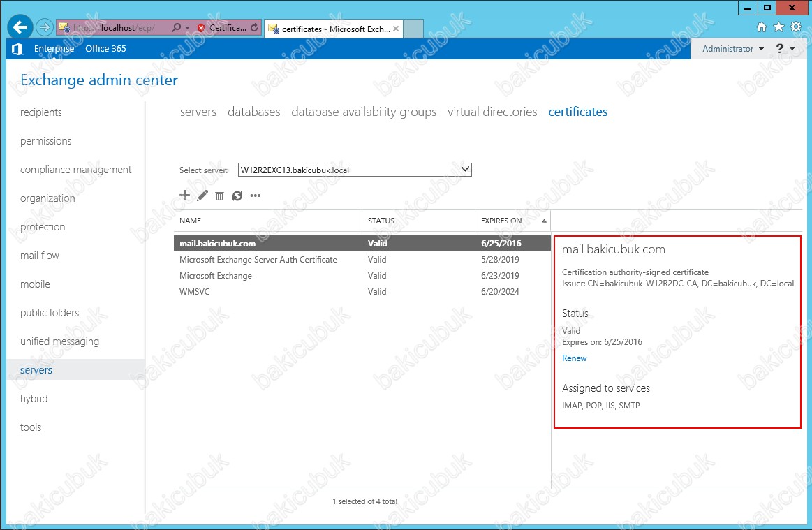812x530 pixels.
Task: Open Favorites with the star icon
Action: [x=778, y=27]
